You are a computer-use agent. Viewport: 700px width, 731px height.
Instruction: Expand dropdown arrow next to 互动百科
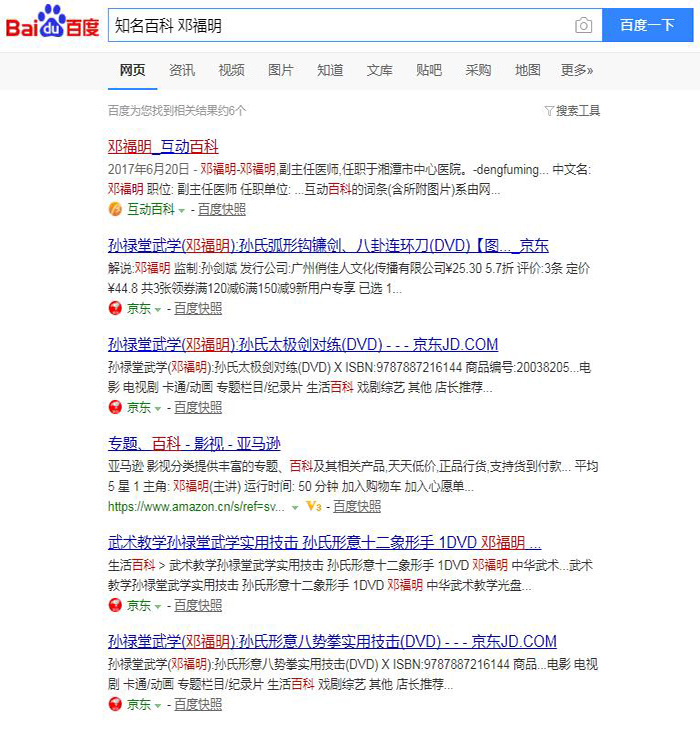(x=182, y=211)
